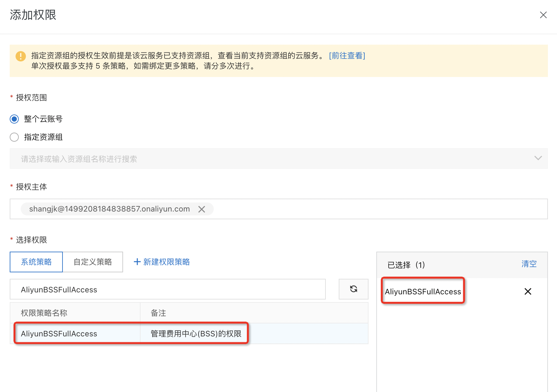Switch to the 自定义策略 tab

pos(93,262)
